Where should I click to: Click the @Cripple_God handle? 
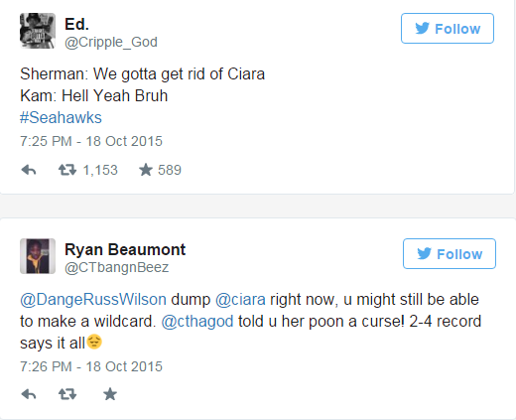pos(111,42)
